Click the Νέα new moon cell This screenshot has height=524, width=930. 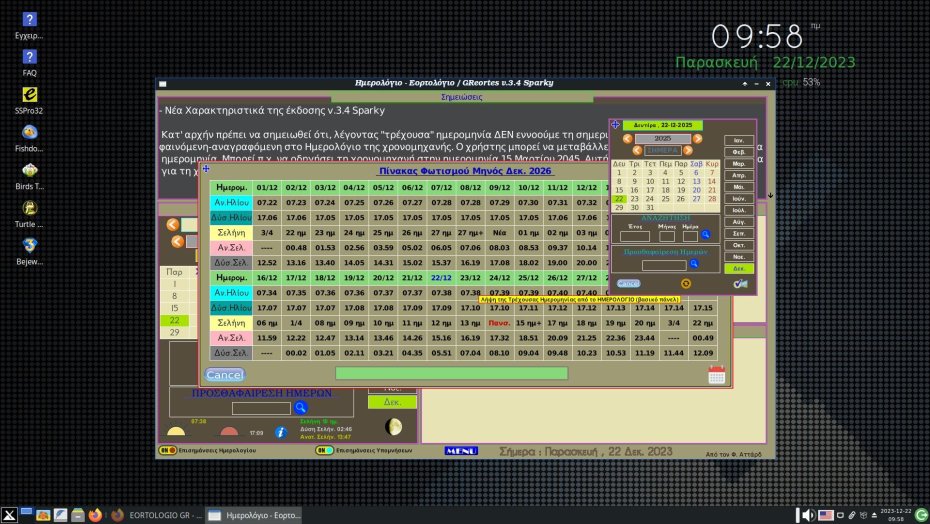[499, 233]
